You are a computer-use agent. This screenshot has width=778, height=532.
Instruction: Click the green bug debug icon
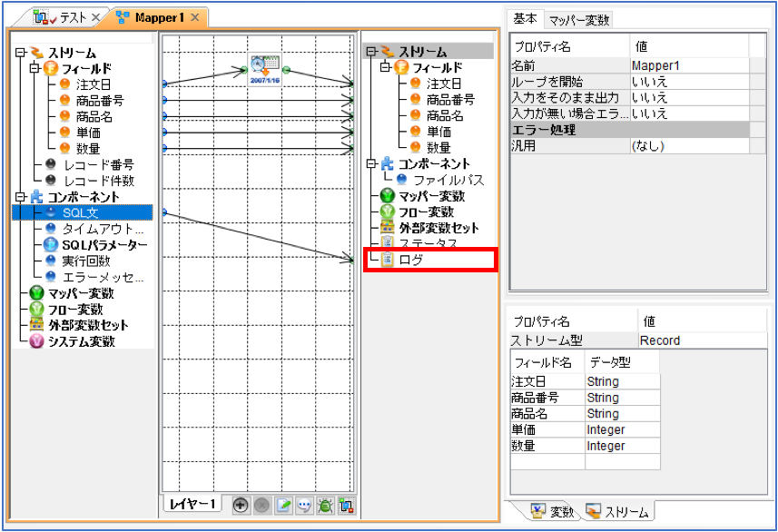[325, 505]
